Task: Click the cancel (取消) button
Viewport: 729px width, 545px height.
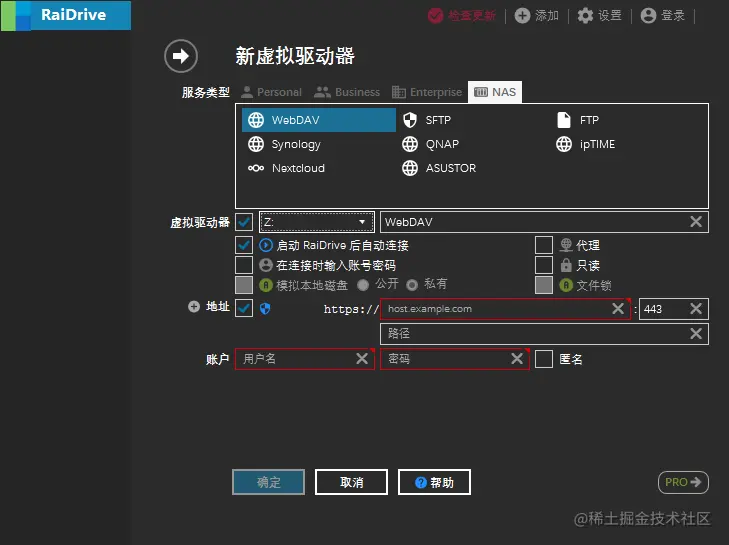Action: click(351, 482)
